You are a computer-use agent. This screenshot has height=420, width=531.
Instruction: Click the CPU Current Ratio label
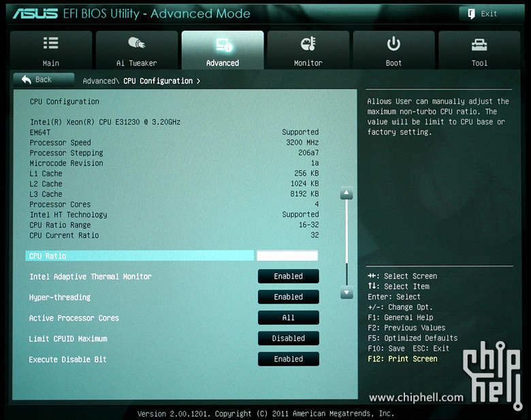pyautogui.click(x=65, y=236)
